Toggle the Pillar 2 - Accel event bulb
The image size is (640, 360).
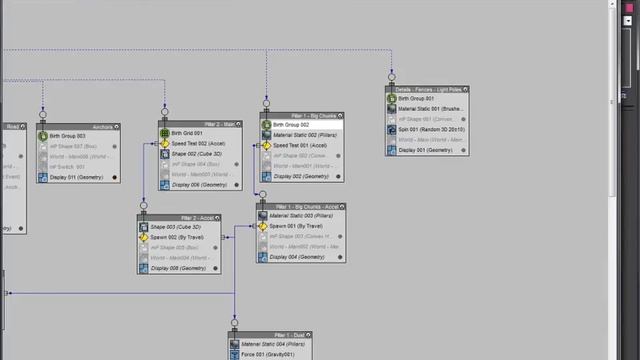coord(218,218)
